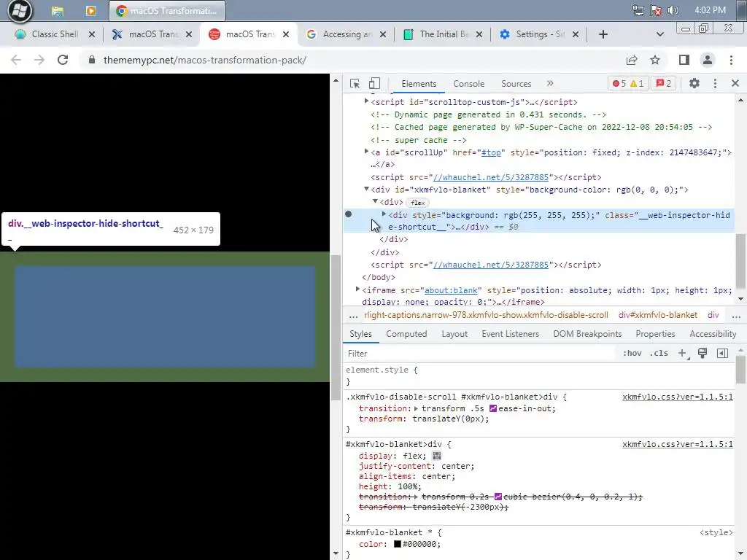Switch to the Sources tab
This screenshot has height=560, width=747.
click(x=516, y=84)
